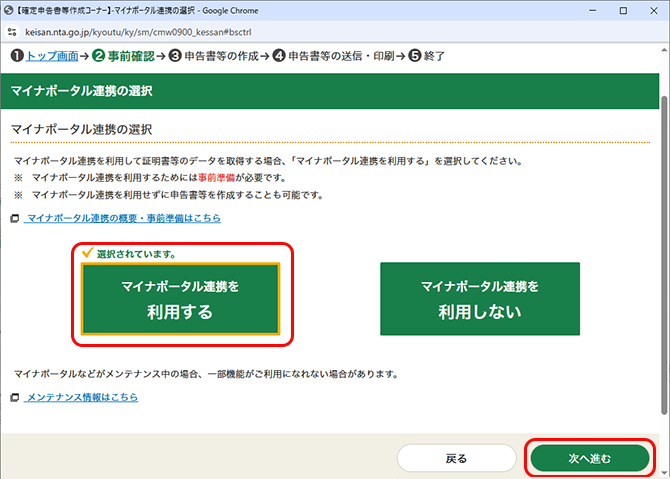The width and height of the screenshot is (670, 479).
Task: Maximize the Chrome window
Action: point(623,11)
